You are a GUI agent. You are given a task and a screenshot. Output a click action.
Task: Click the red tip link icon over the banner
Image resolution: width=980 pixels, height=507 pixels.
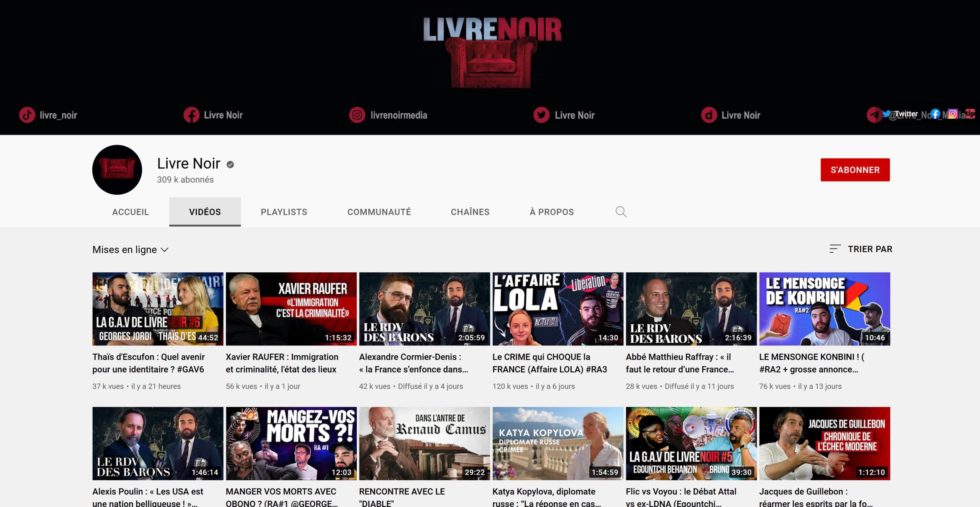(x=970, y=114)
